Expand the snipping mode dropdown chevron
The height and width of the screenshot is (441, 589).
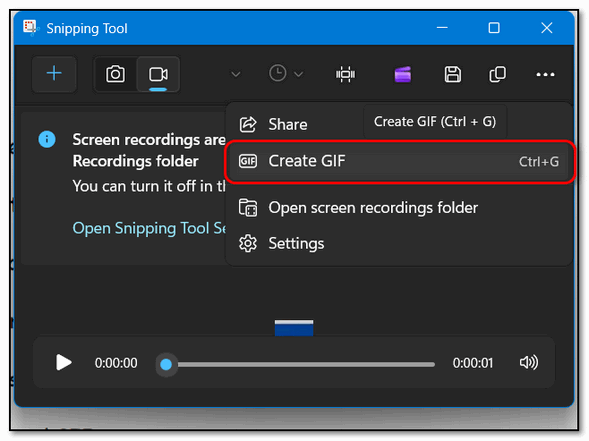tap(236, 74)
